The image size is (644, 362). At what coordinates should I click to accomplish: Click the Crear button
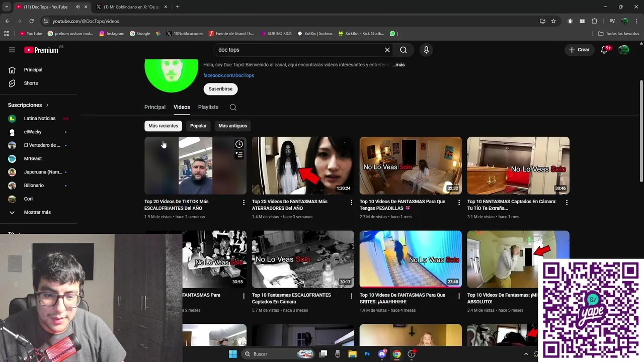click(579, 50)
